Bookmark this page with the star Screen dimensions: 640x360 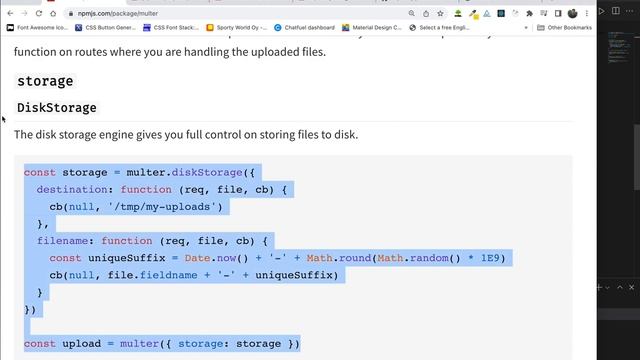tap(440, 13)
